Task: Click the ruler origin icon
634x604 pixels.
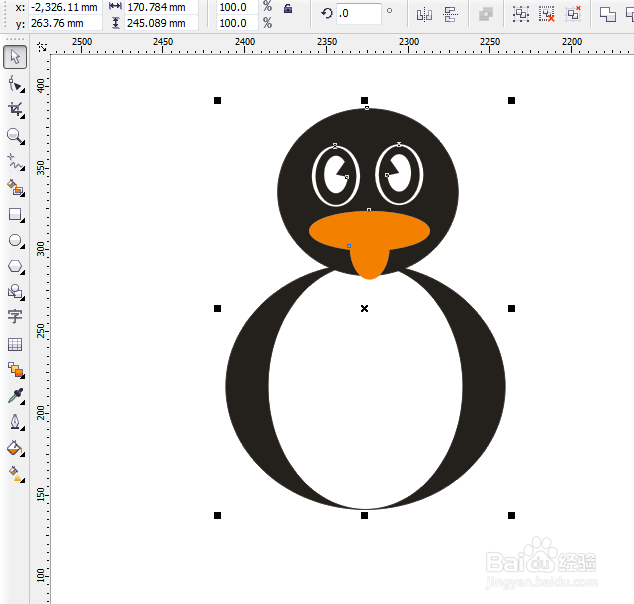Action: click(x=42, y=47)
